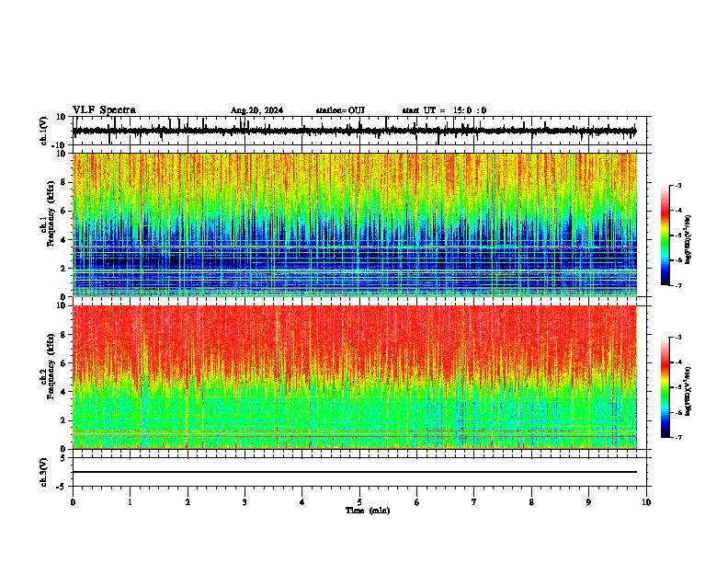Click the "9" tick on Time axis
The image size is (728, 563).
point(588,502)
